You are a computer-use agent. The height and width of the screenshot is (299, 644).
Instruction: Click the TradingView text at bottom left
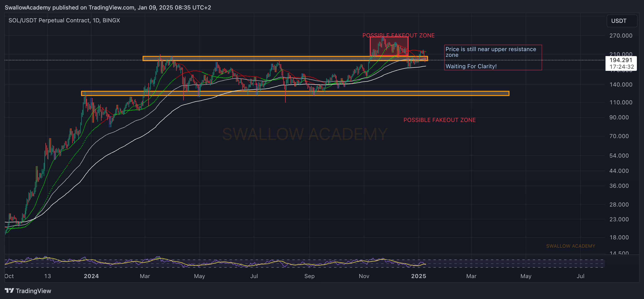(x=34, y=291)
